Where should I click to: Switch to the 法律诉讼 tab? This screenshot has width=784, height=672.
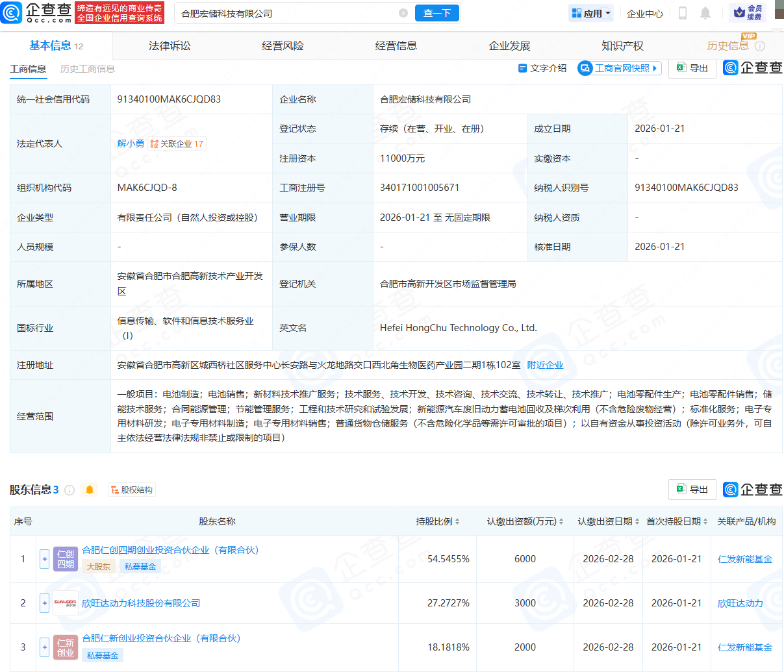(x=170, y=46)
